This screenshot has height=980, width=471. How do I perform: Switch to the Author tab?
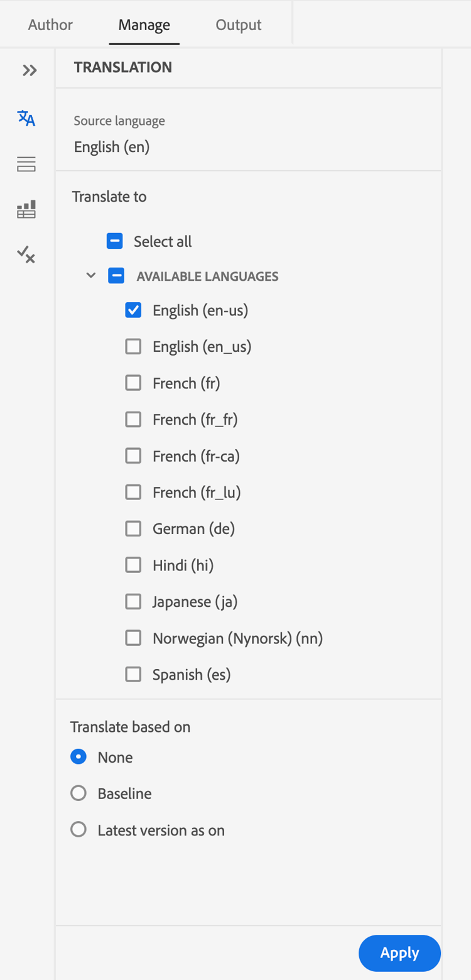50,24
